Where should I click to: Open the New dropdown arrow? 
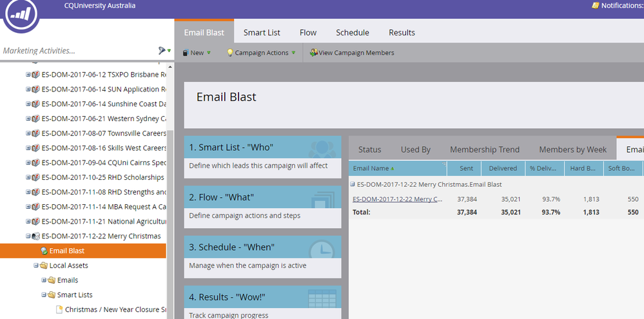209,53
